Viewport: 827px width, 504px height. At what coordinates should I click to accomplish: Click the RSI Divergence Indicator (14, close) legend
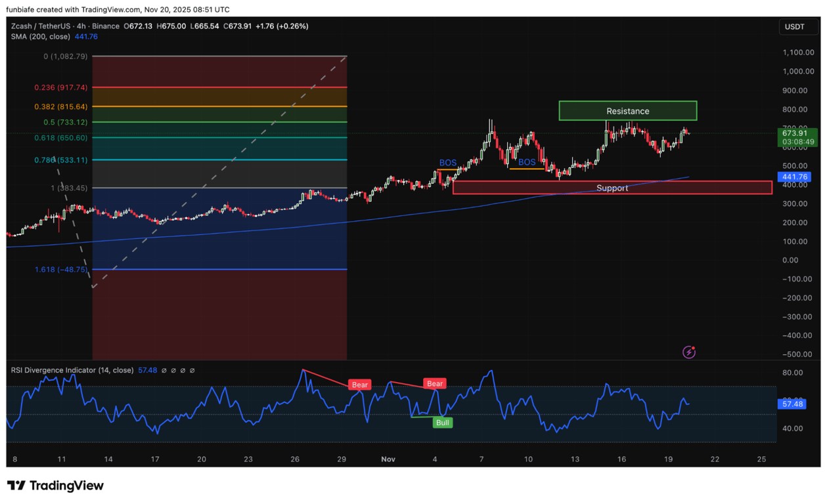click(71, 370)
